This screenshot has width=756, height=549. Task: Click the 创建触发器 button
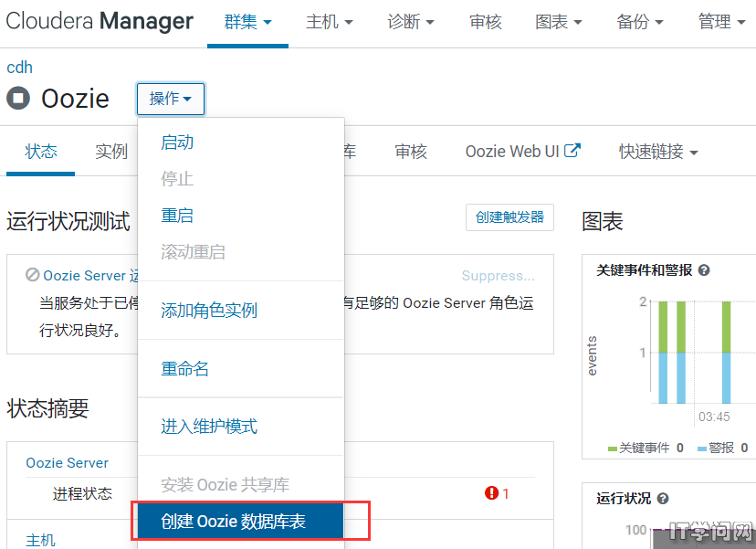(509, 217)
